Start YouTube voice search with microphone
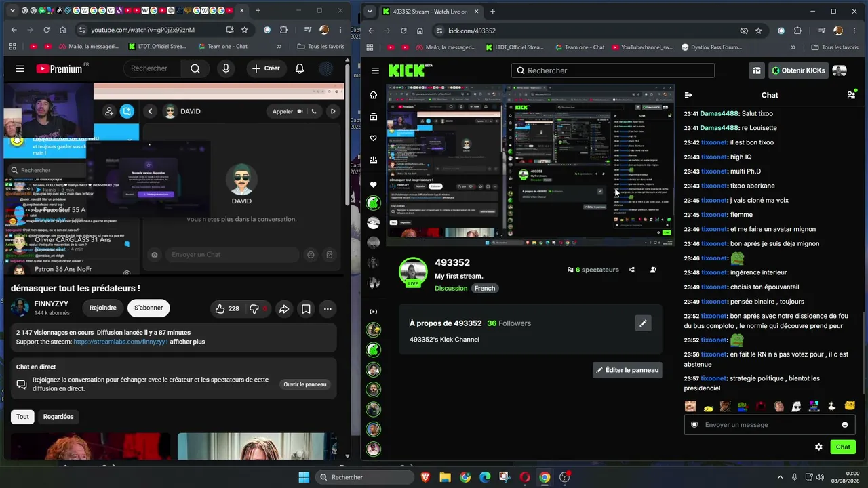Image resolution: width=868 pixels, height=488 pixels. [x=226, y=68]
